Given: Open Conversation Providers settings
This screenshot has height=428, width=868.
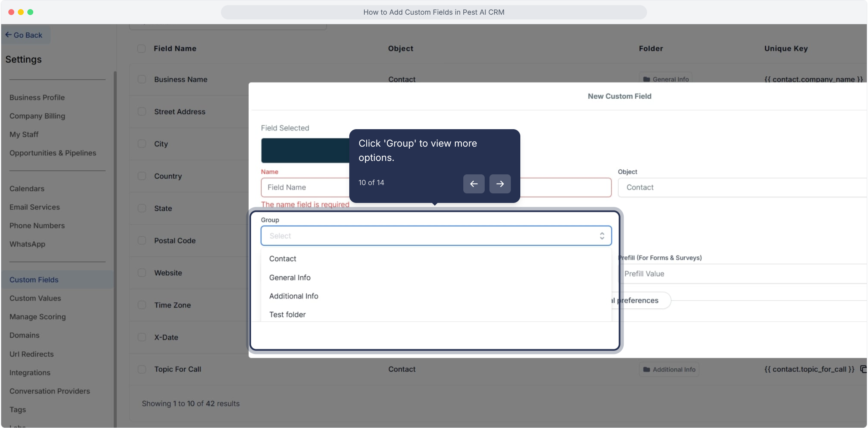Looking at the screenshot, I should pyautogui.click(x=50, y=391).
